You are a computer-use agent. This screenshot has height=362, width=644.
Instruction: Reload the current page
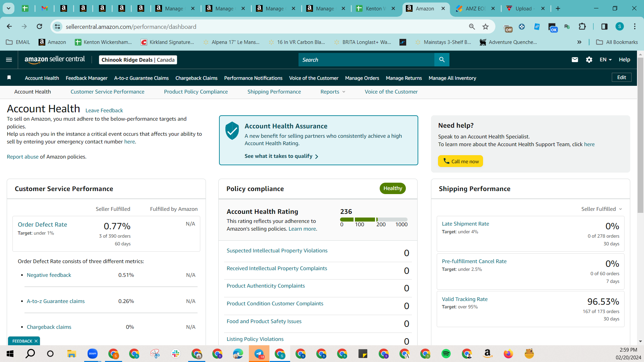click(40, 26)
